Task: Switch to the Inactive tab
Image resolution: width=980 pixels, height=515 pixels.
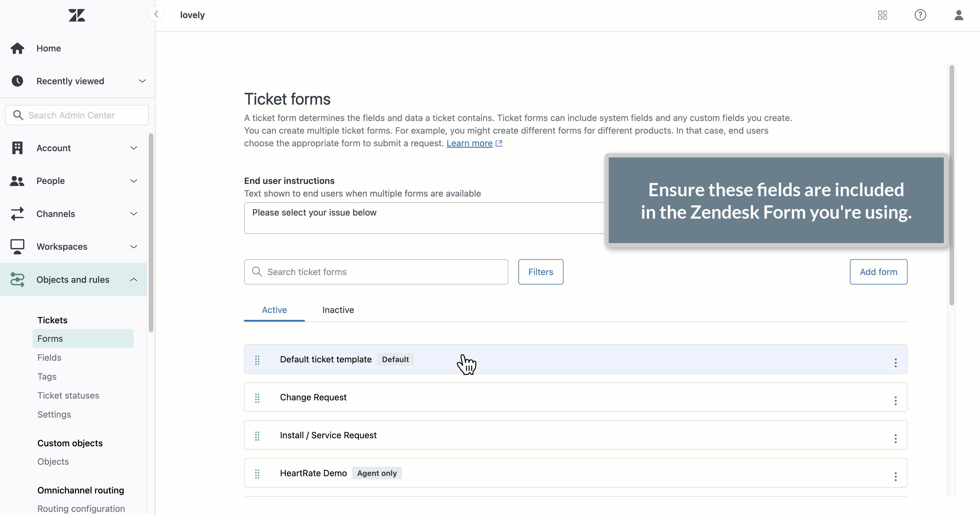Action: (338, 310)
